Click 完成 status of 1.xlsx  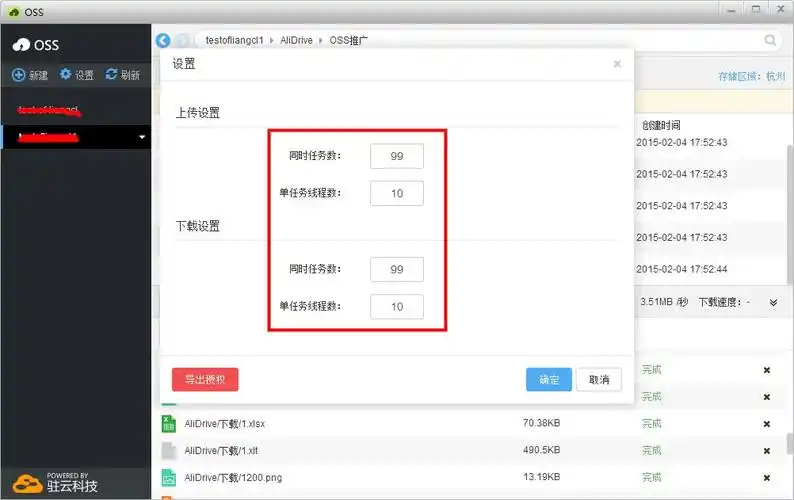(652, 424)
